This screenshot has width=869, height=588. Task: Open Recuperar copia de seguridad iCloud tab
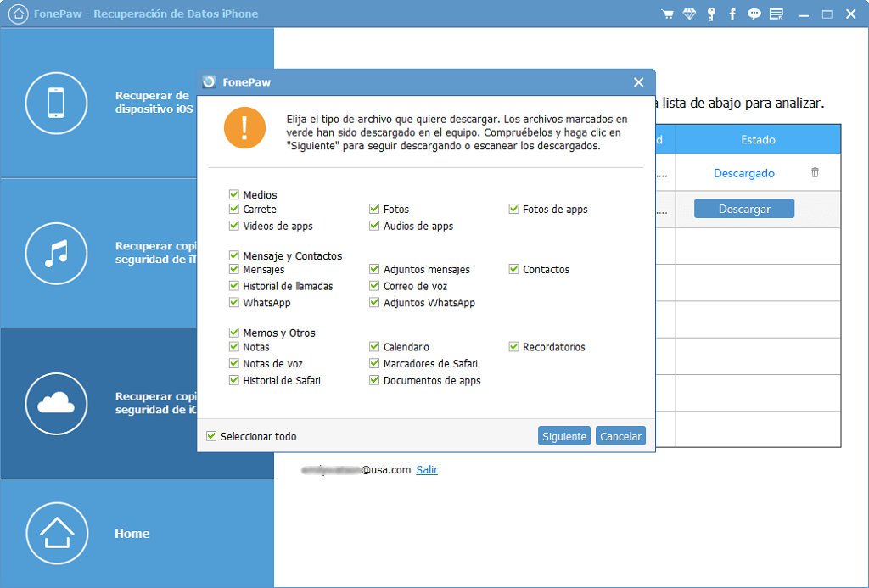(137, 403)
